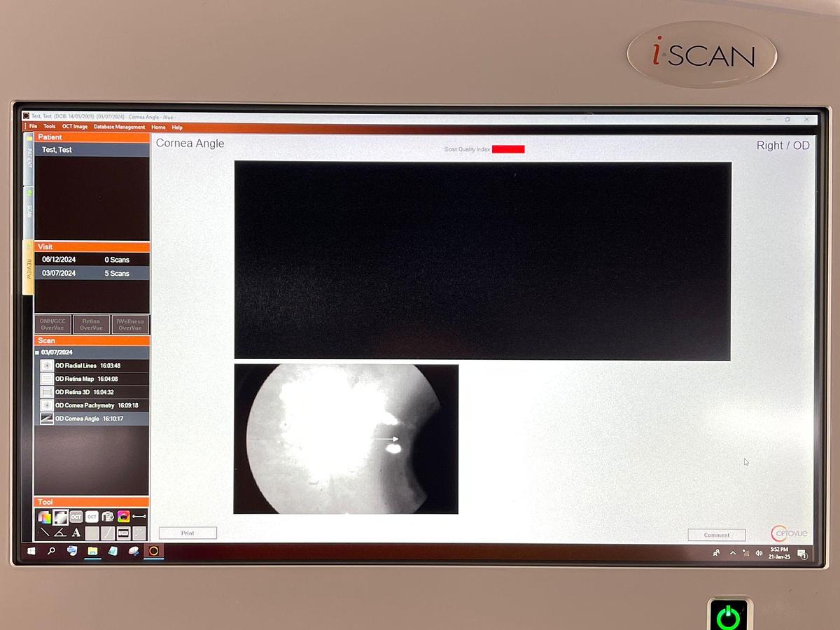Toggle the selection box beside OD Radial Lines
This screenshot has width=840, height=630.
pos(47,365)
